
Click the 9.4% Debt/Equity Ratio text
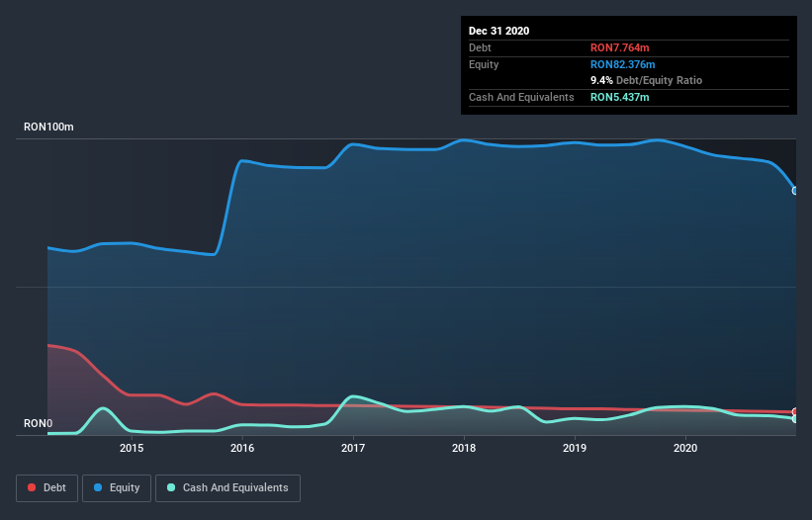click(x=646, y=81)
